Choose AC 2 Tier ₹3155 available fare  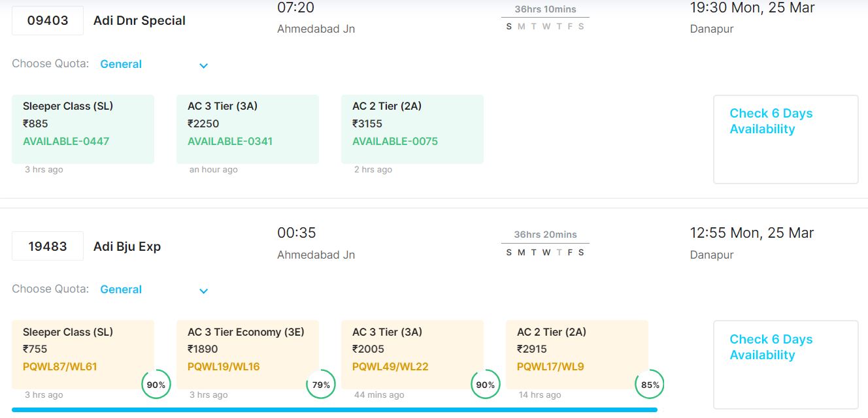point(412,129)
